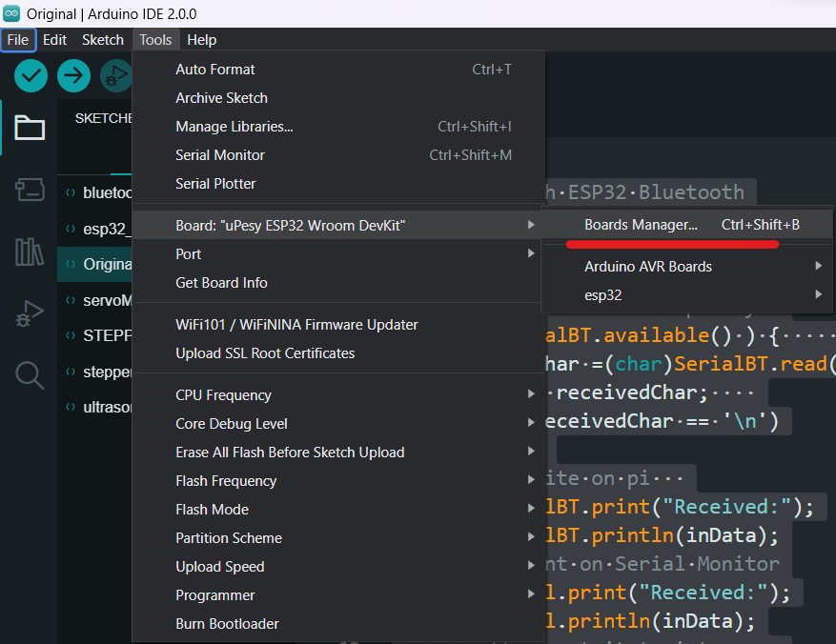Open the File menu
Viewport: 836px width, 644px height.
point(18,40)
